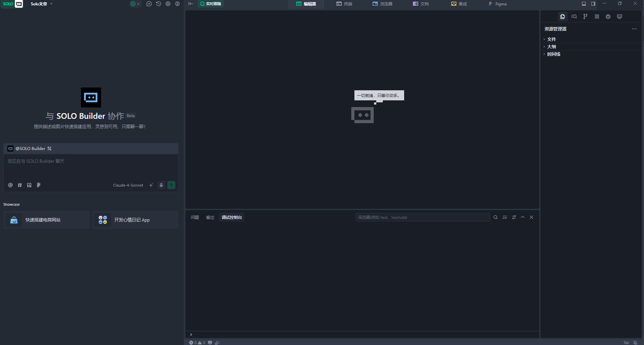The width and height of the screenshot is (644, 345).
Task: Click the 快速搭建电商网站 showcase card
Action: coord(47,220)
